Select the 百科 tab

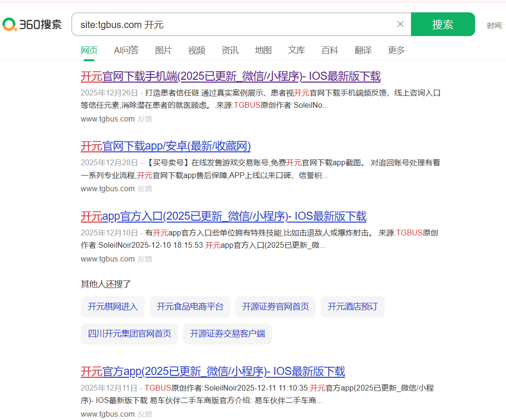[329, 50]
